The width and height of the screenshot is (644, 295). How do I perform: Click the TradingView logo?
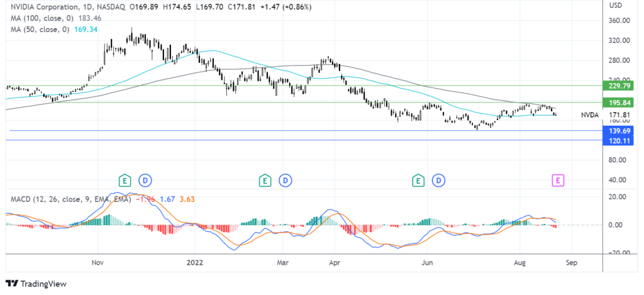[x=36, y=284]
